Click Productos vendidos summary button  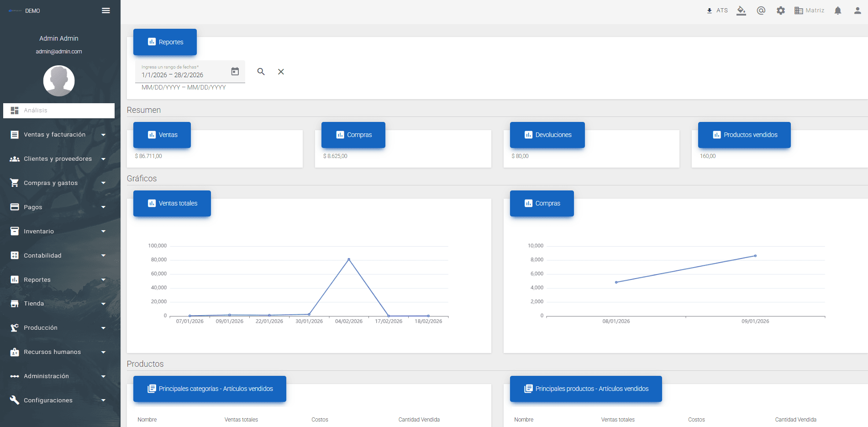coord(744,135)
